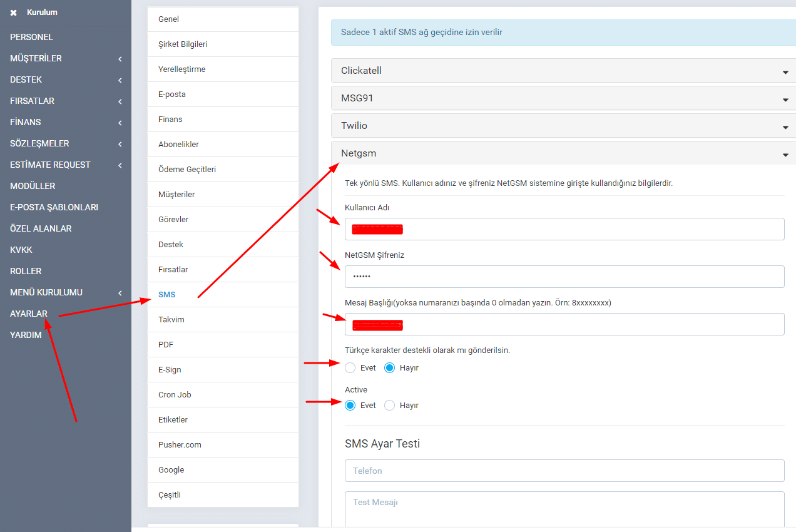Close sidebar with X icon beside Kurulum
This screenshot has height=532, width=796.
pyautogui.click(x=13, y=13)
